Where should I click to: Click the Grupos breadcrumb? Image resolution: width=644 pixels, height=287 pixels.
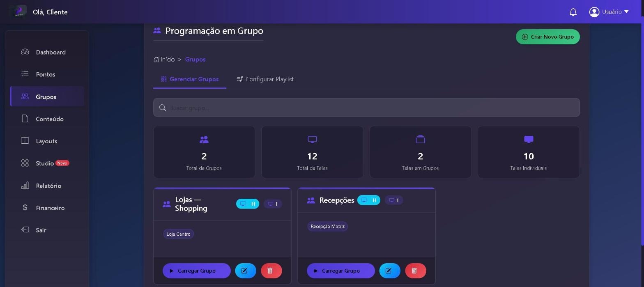[x=195, y=59]
